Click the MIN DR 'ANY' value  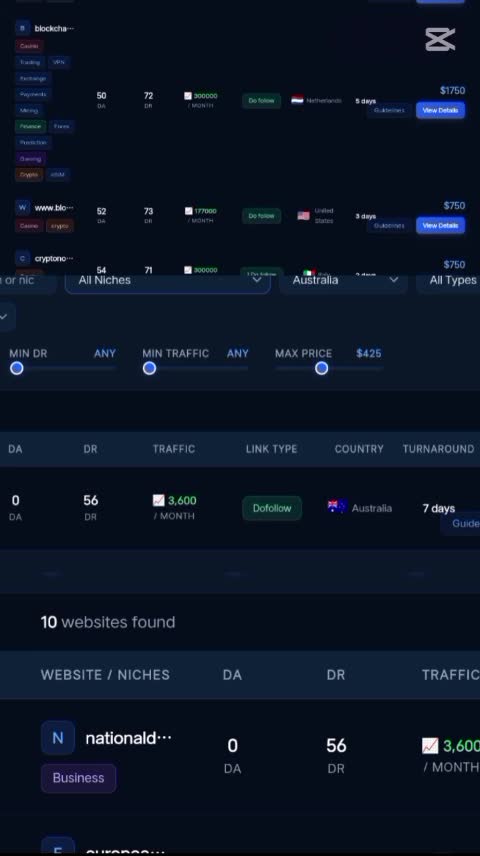point(105,353)
